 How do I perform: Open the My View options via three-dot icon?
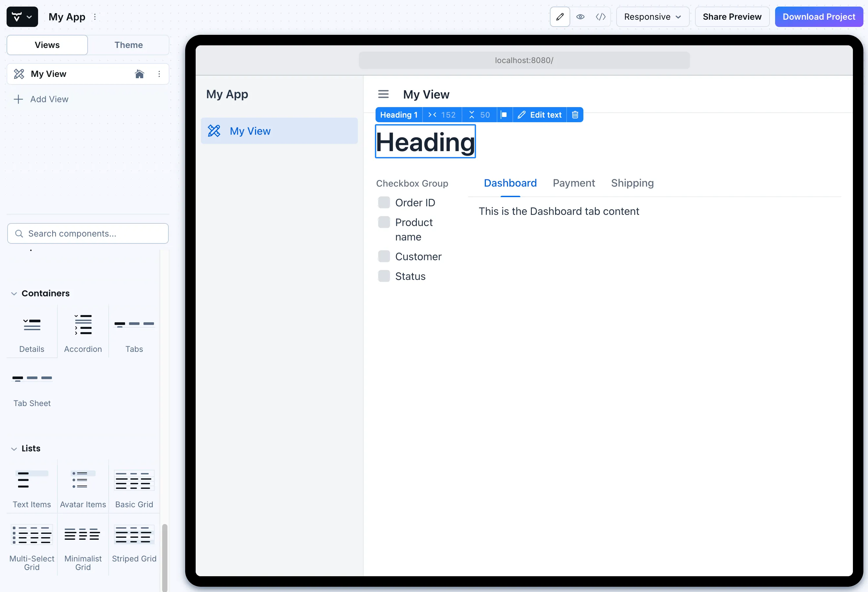click(x=159, y=74)
